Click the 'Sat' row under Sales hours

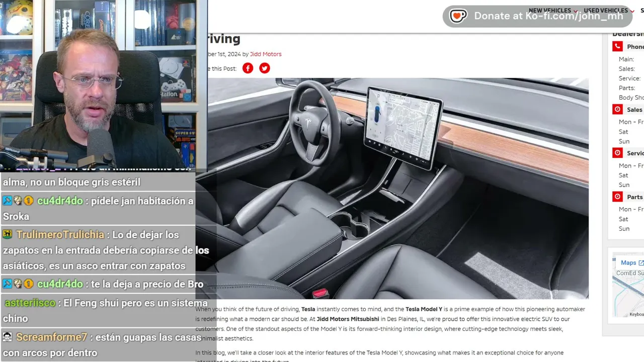(x=624, y=132)
